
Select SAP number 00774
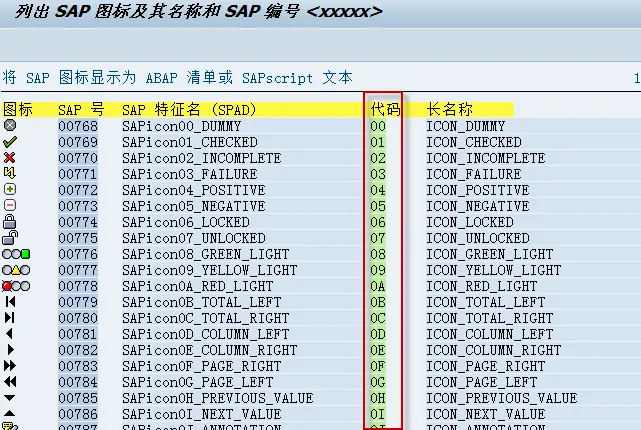coord(78,222)
